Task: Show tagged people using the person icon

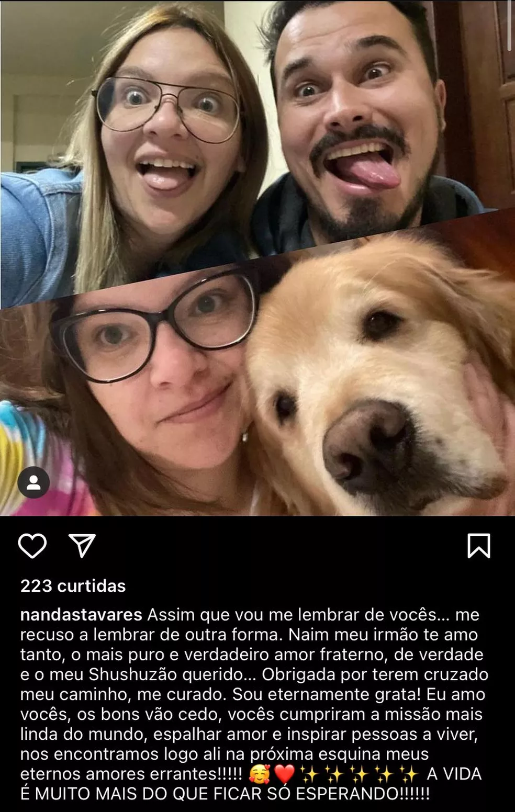Action: tap(33, 482)
